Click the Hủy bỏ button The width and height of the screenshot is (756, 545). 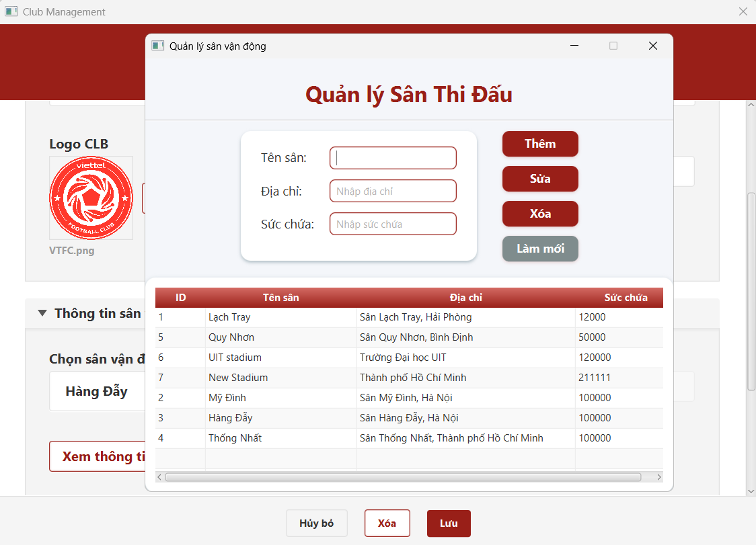coord(317,523)
